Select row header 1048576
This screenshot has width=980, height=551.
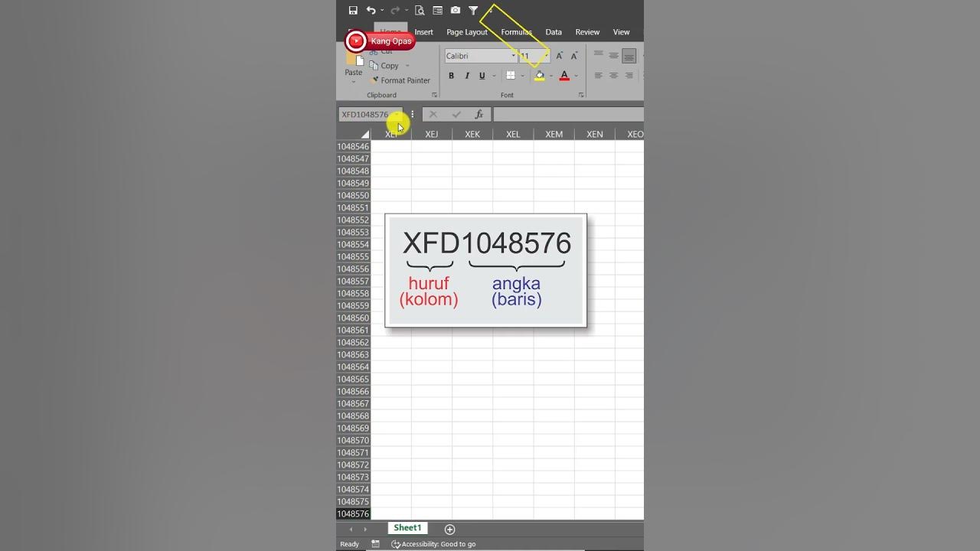click(353, 514)
